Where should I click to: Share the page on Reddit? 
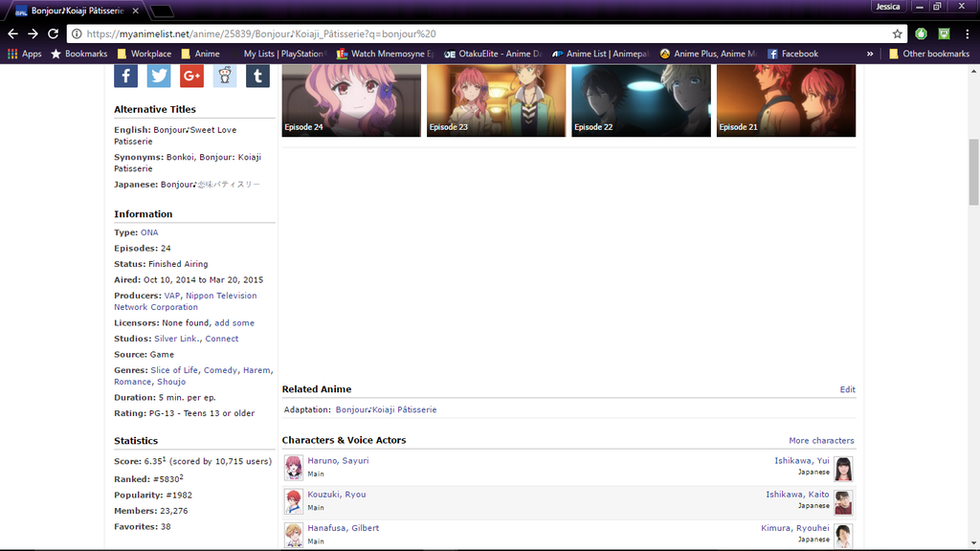[x=225, y=77]
